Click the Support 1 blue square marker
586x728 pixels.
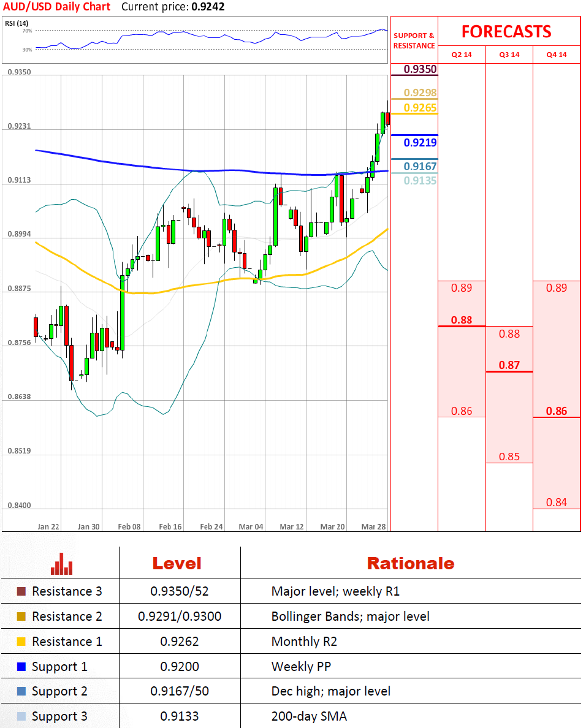click(x=21, y=667)
